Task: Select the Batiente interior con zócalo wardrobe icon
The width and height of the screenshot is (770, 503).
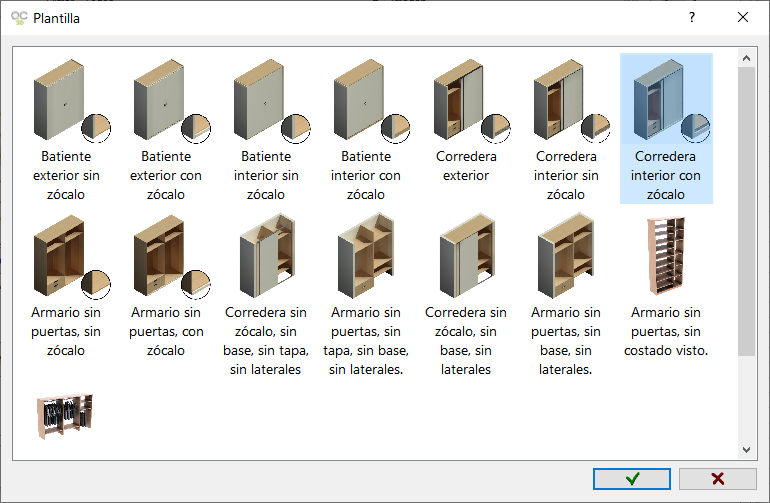Action: pyautogui.click(x=372, y=101)
